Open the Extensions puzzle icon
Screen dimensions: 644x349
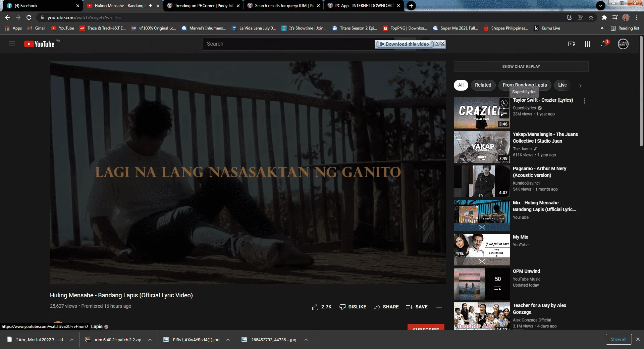[x=604, y=17]
